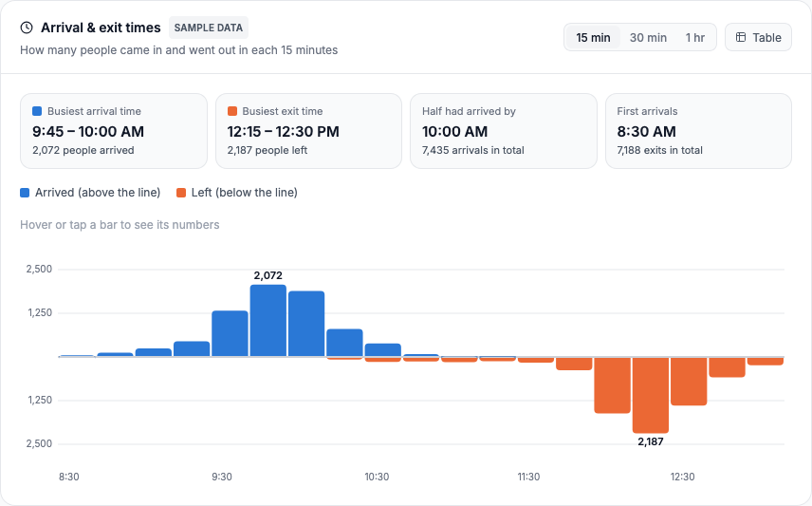812x506 pixels.
Task: Click the blue Arrived legend swatch
Action: click(25, 193)
